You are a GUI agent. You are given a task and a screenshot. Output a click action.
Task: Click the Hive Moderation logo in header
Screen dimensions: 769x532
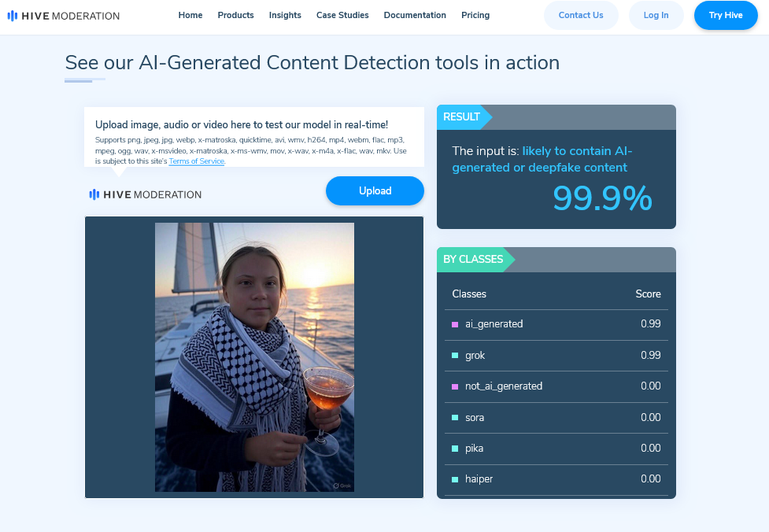click(x=64, y=16)
